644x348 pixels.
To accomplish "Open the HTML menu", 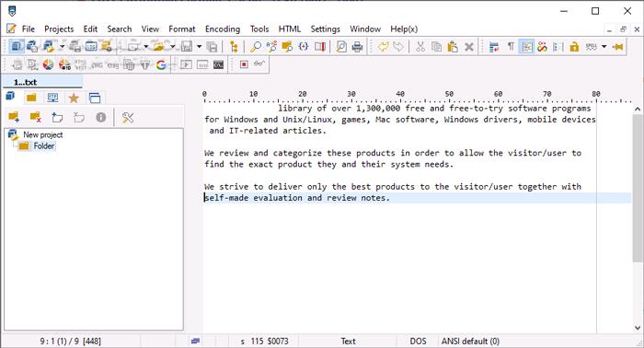I will point(290,29).
